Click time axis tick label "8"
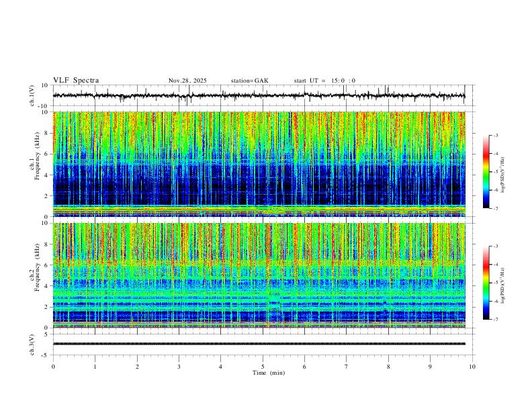 point(388,367)
